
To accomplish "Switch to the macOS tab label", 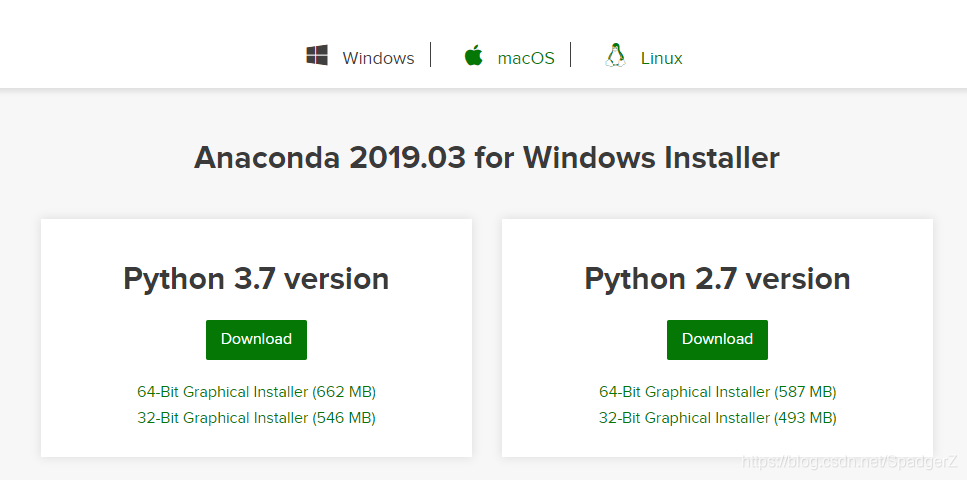I will 526,58.
